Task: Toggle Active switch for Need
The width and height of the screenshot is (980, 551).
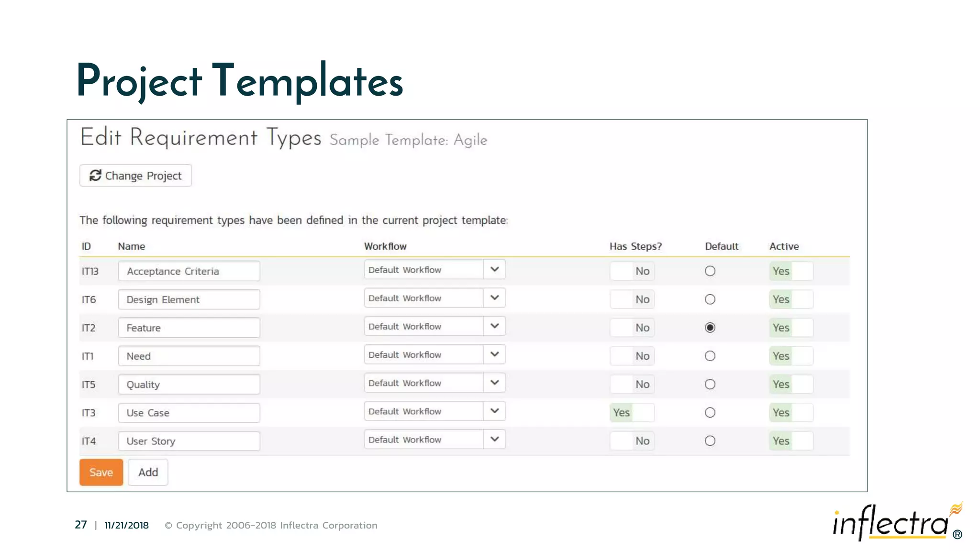Action: [791, 356]
